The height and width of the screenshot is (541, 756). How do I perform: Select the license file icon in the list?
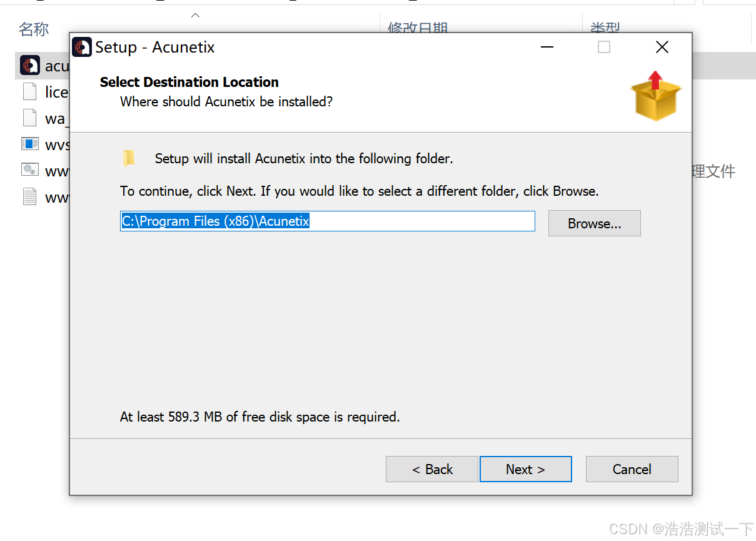(30, 92)
